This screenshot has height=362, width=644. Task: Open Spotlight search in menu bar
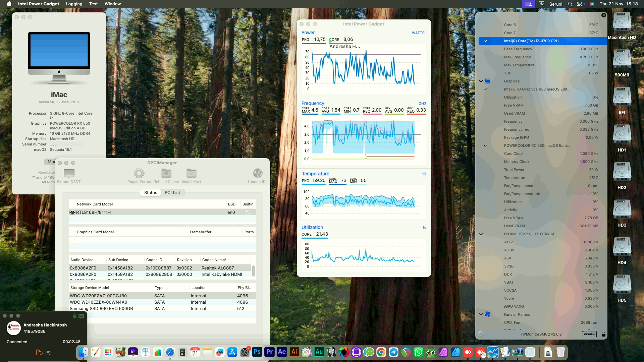(570, 4)
